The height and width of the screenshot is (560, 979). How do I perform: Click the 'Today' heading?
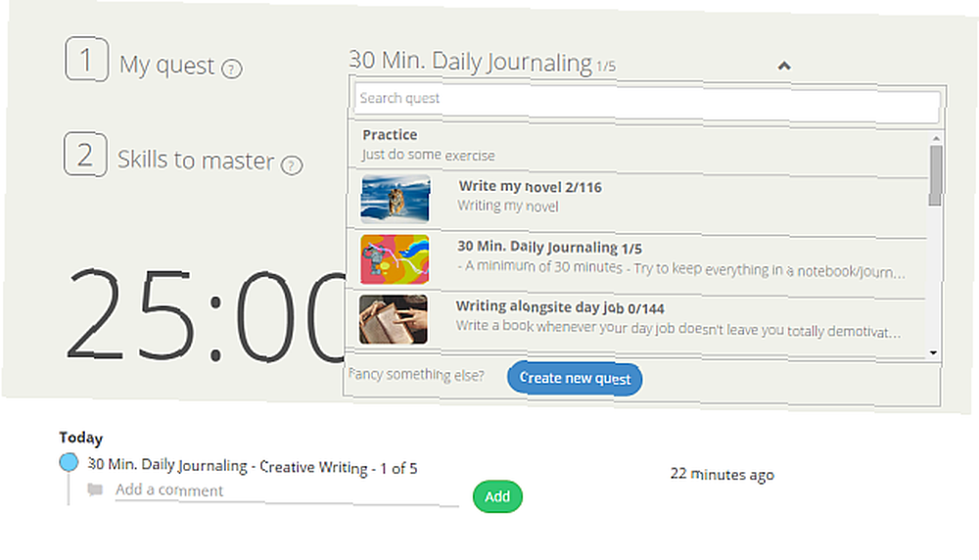pyautogui.click(x=80, y=439)
